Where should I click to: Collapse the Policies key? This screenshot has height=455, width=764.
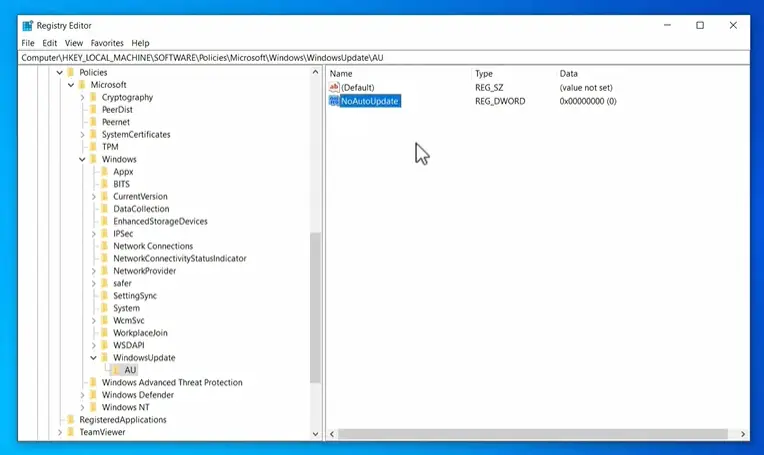[59, 73]
